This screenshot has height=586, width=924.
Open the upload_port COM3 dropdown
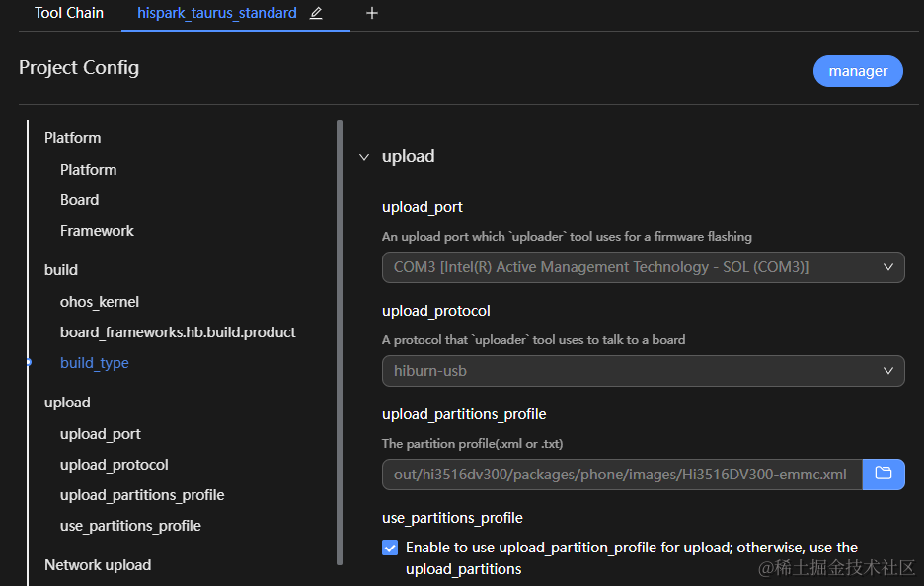643,267
